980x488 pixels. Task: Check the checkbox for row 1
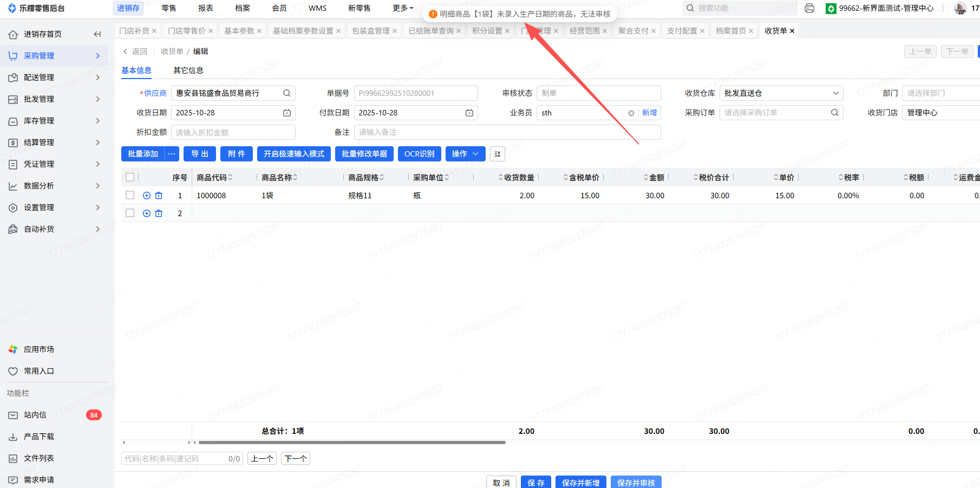pos(130,195)
